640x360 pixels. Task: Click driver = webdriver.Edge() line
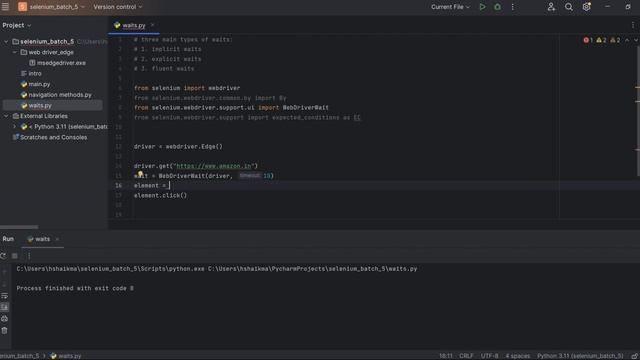coord(178,147)
